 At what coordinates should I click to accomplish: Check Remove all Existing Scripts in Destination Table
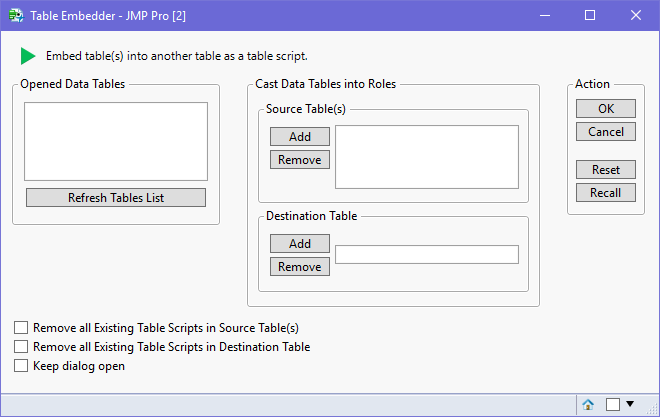click(22, 347)
